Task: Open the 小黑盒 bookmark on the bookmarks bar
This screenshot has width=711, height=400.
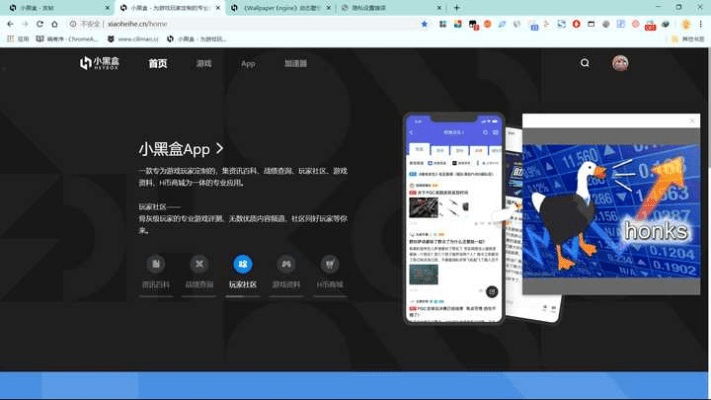Action: (197, 39)
